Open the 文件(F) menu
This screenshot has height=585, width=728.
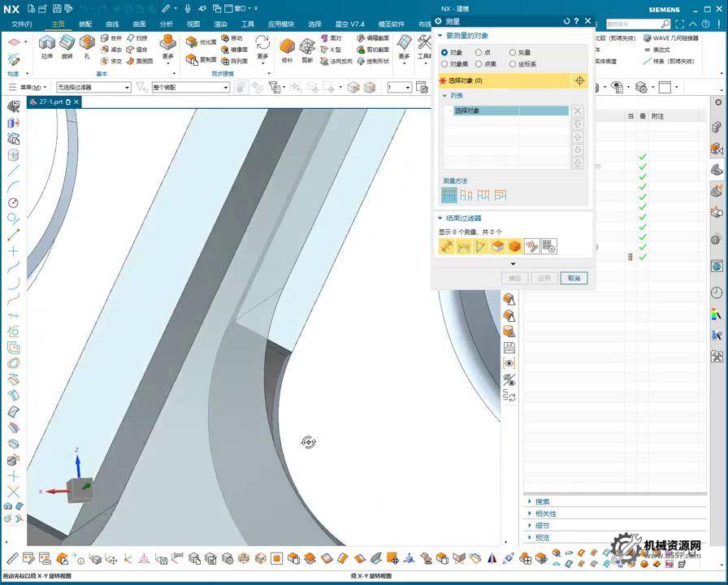[x=22, y=24]
